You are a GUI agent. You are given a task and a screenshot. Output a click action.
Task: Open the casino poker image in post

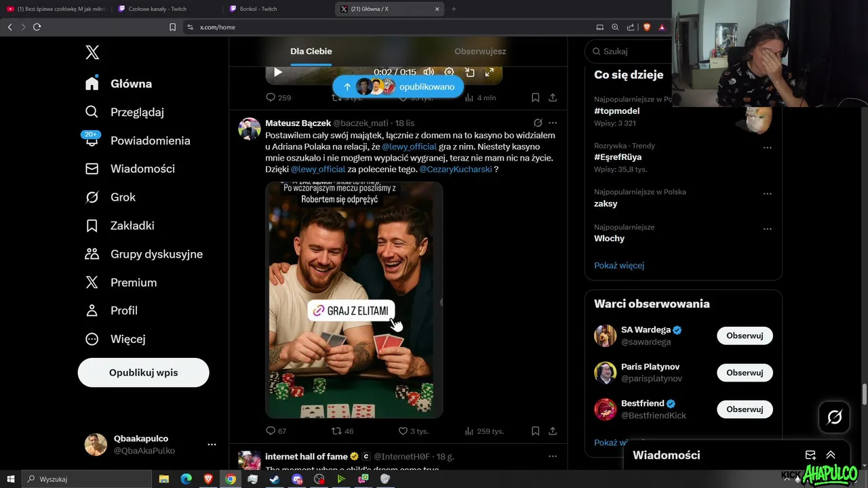pos(354,300)
